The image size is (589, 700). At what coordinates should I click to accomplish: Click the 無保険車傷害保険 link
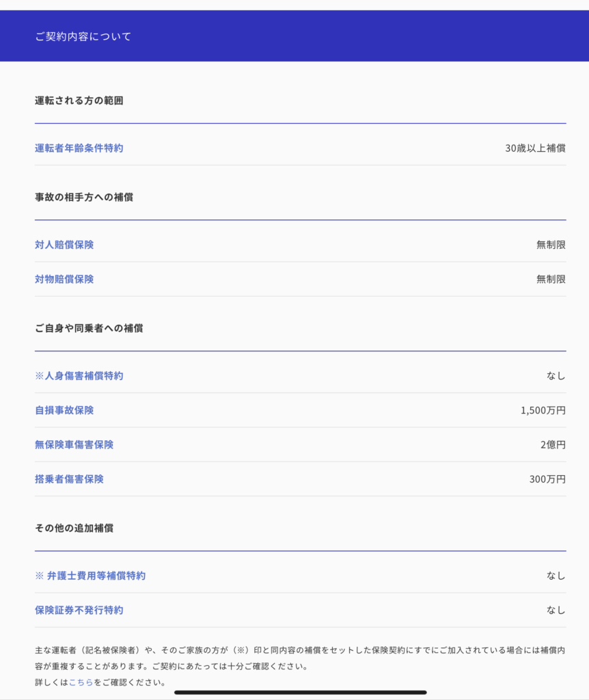(x=74, y=444)
